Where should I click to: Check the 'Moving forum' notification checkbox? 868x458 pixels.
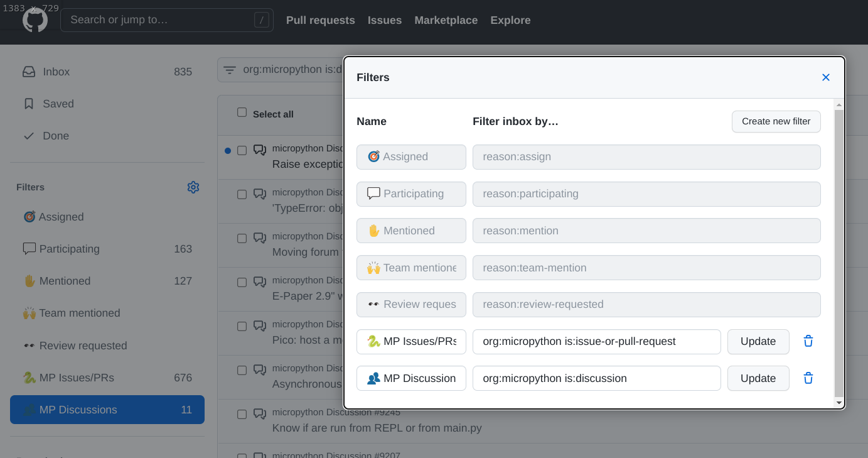(x=242, y=239)
